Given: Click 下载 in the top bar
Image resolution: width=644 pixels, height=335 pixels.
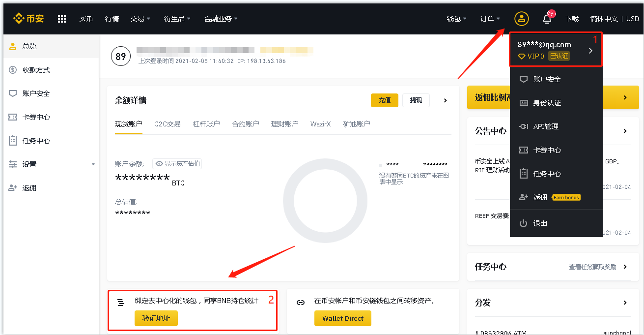Looking at the screenshot, I should tap(572, 19).
